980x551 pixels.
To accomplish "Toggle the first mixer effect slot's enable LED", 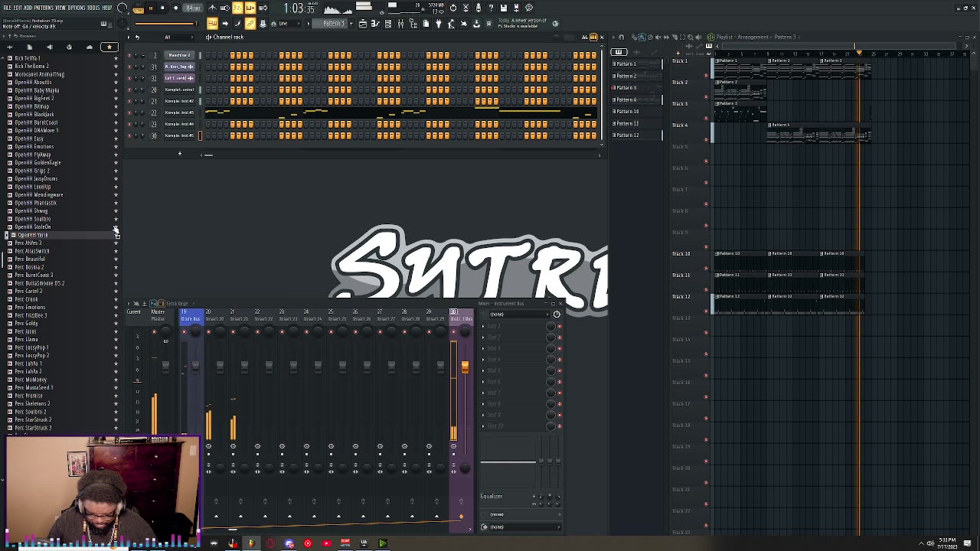I will point(560,327).
